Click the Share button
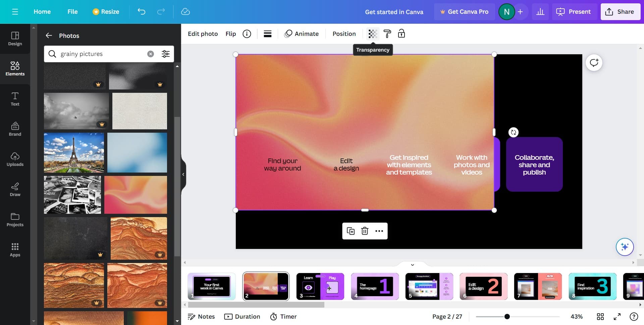The height and width of the screenshot is (325, 644). [x=620, y=12]
